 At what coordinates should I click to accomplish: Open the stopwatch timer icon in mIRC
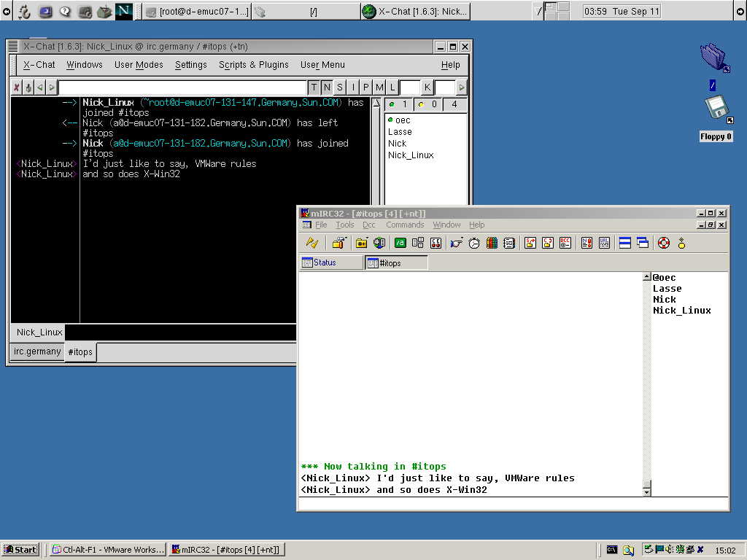(474, 243)
